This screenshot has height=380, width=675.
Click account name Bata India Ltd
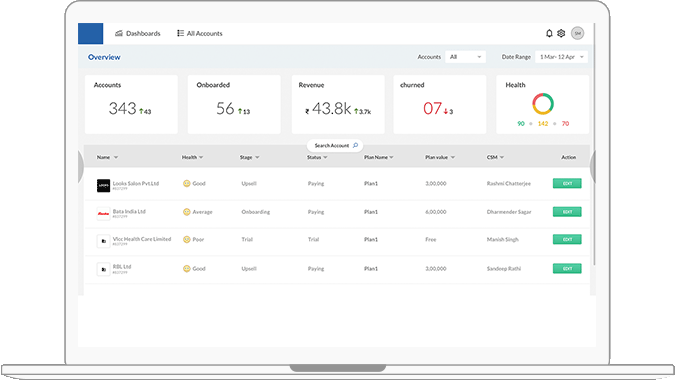(x=129, y=211)
